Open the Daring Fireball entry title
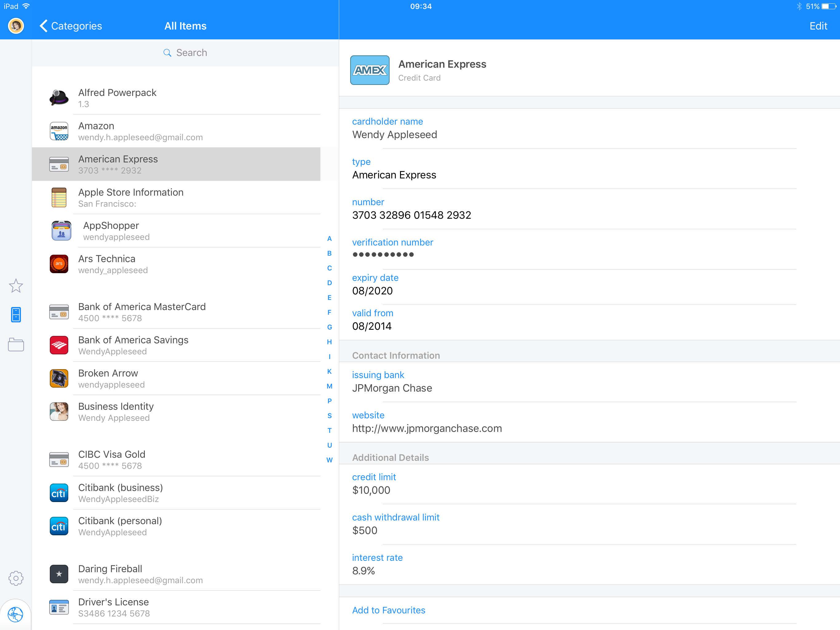This screenshot has width=840, height=630. click(x=110, y=569)
